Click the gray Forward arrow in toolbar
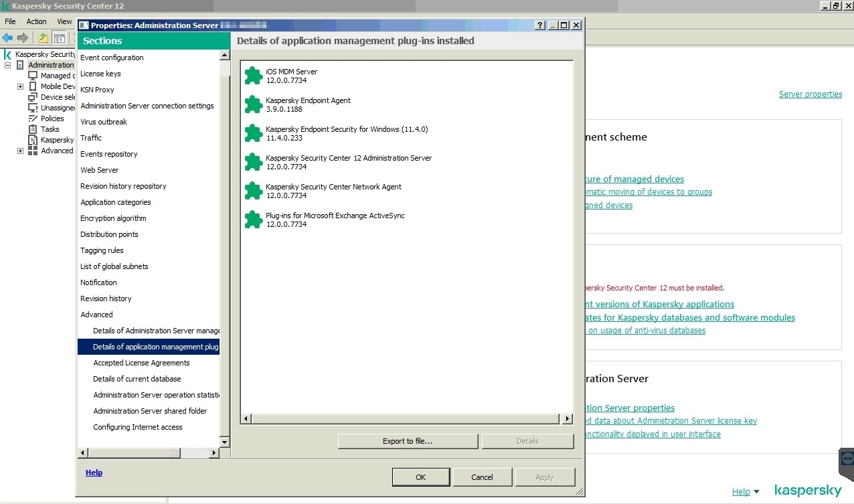This screenshot has width=854, height=504. click(23, 37)
